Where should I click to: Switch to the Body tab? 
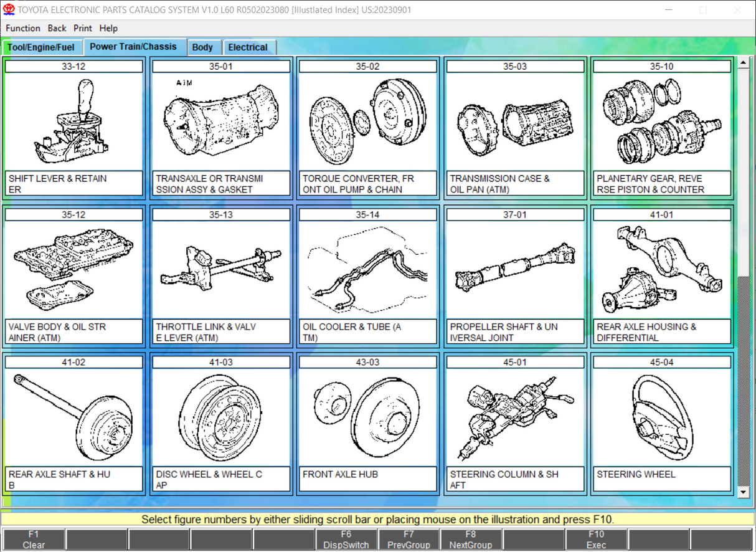click(x=204, y=47)
